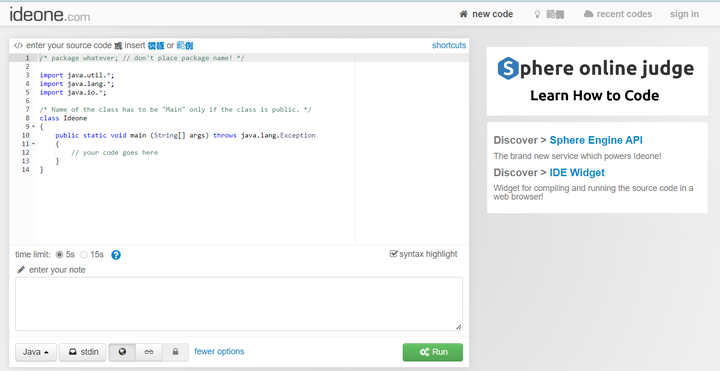The width and height of the screenshot is (720, 371).
Task: Open the Sphere online judge banner
Action: click(597, 81)
